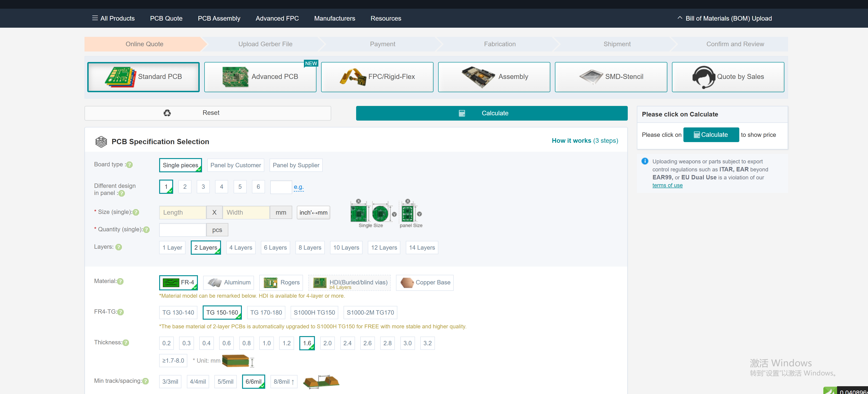
Task: Click the Reset recycle icon
Action: tap(167, 113)
